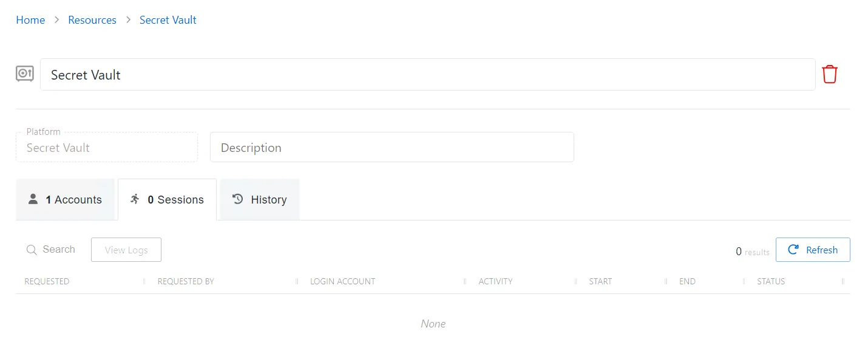The height and width of the screenshot is (339, 868).
Task: Click breadcrumb chevron after Home
Action: click(56, 20)
